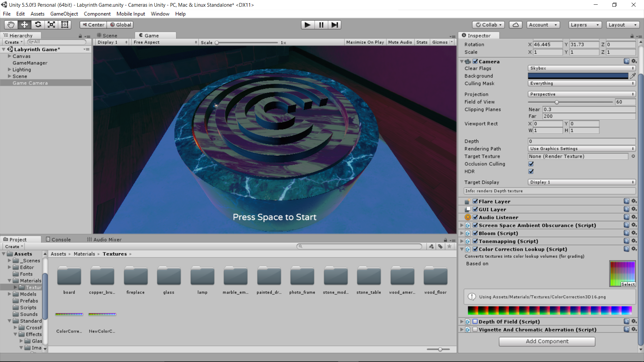Click the Collab button
The height and width of the screenshot is (362, 644).
489,25
